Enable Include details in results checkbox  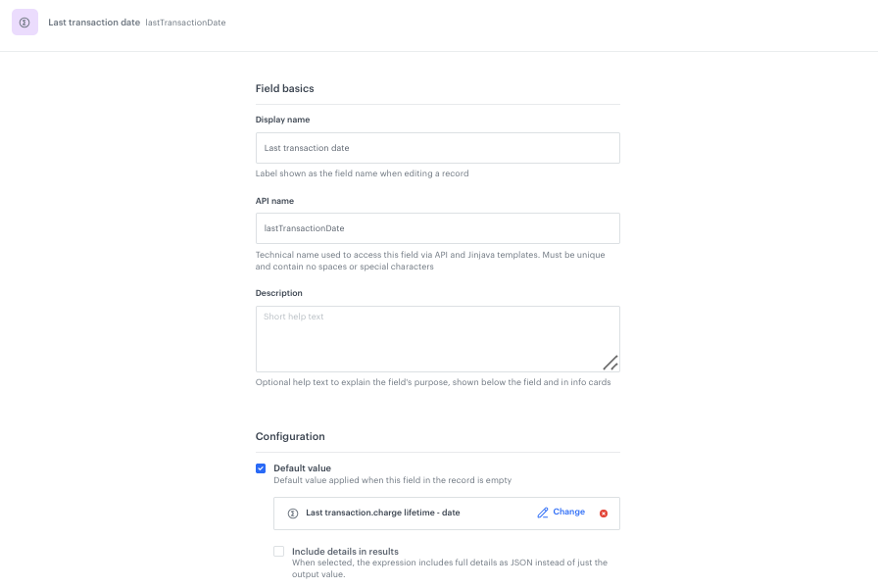pos(279,552)
